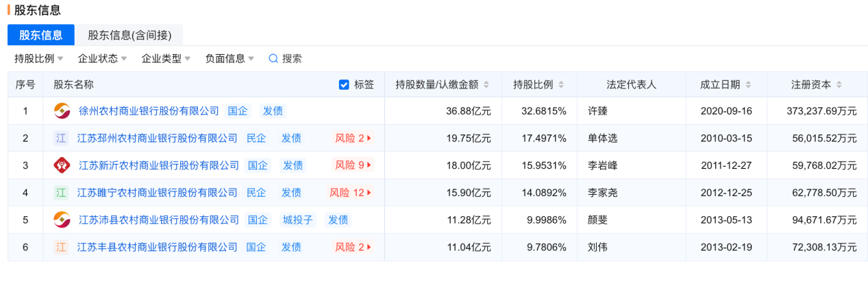
Task: Click 国企 tag of 江苏沛县农村商业银行
Action: pyautogui.click(x=258, y=220)
